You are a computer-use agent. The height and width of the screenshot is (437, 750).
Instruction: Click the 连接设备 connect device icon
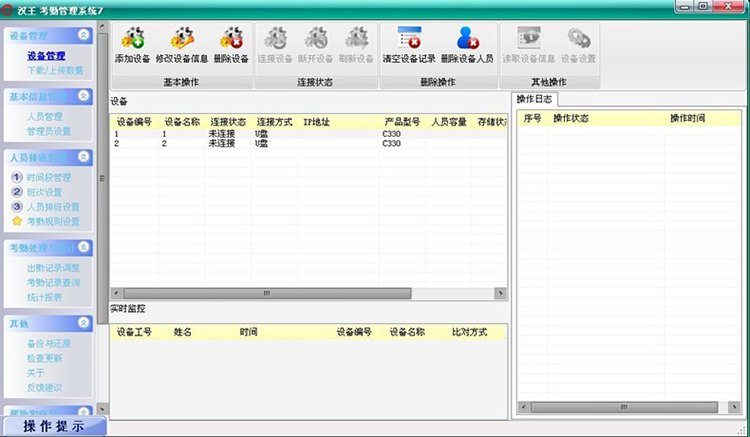(275, 38)
